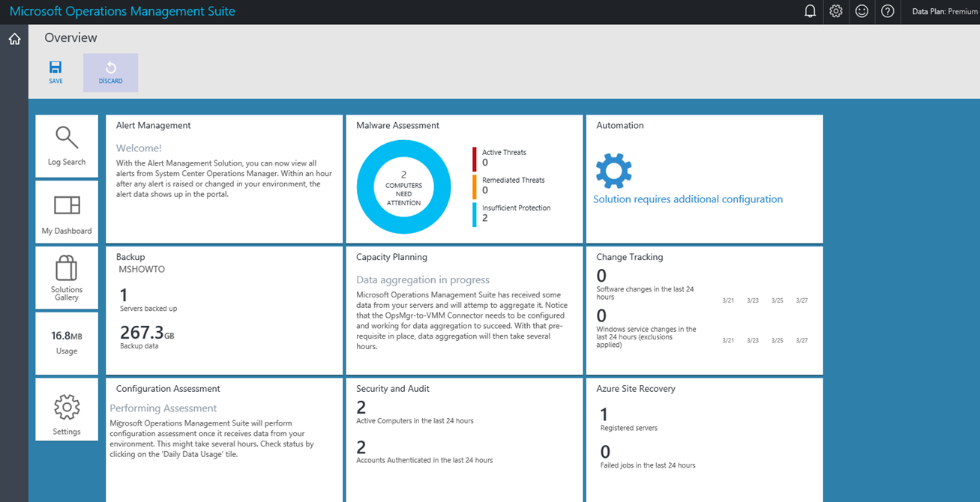This screenshot has height=502, width=980.
Task: Click 'Active Computers in the last 24 hours'
Action: 415,421
